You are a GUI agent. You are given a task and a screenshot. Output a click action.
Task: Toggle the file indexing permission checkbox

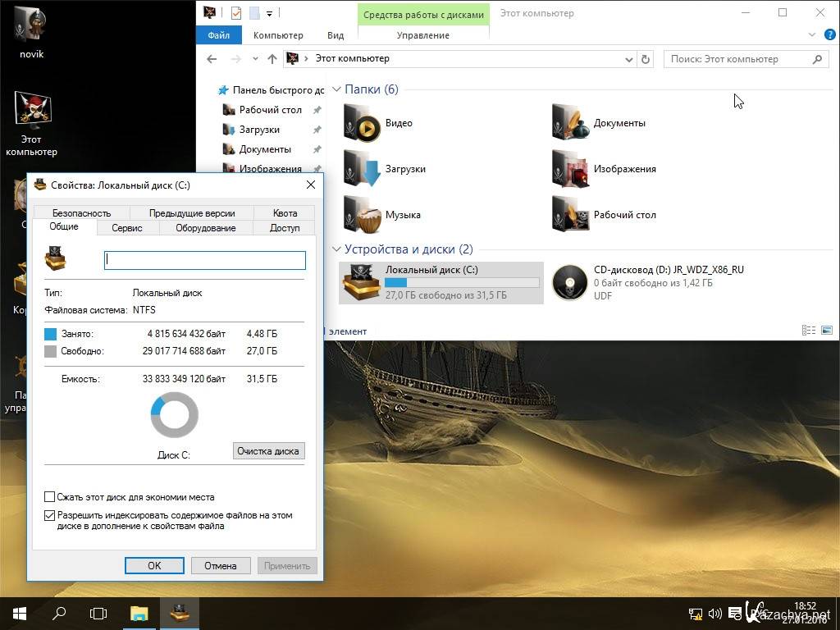coord(50,516)
